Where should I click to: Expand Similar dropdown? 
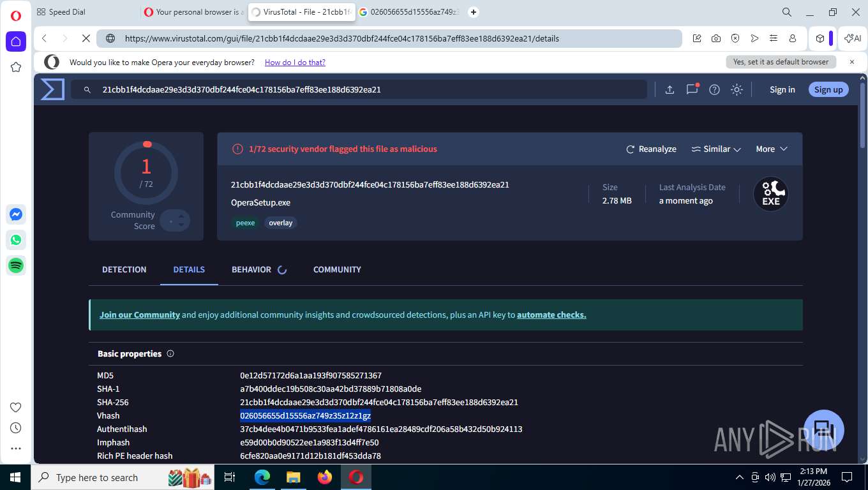point(716,149)
